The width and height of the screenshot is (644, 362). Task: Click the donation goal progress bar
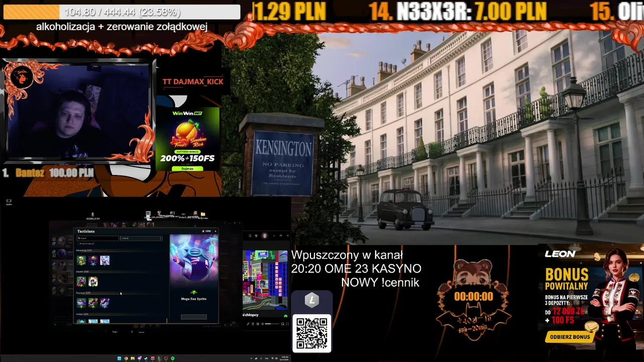121,12
